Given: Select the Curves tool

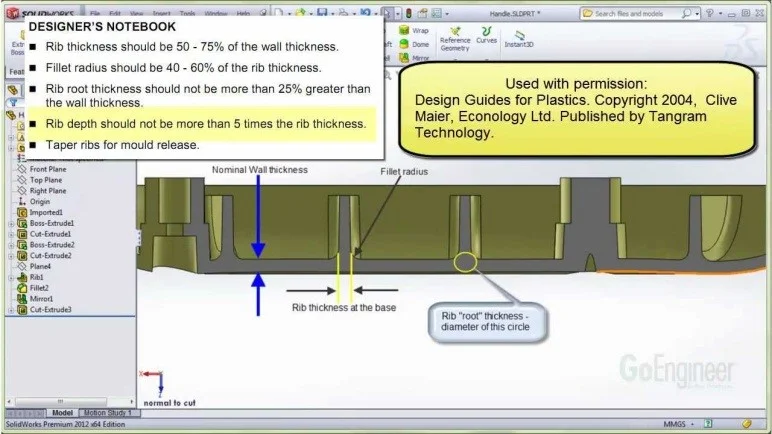Looking at the screenshot, I should coord(486,36).
